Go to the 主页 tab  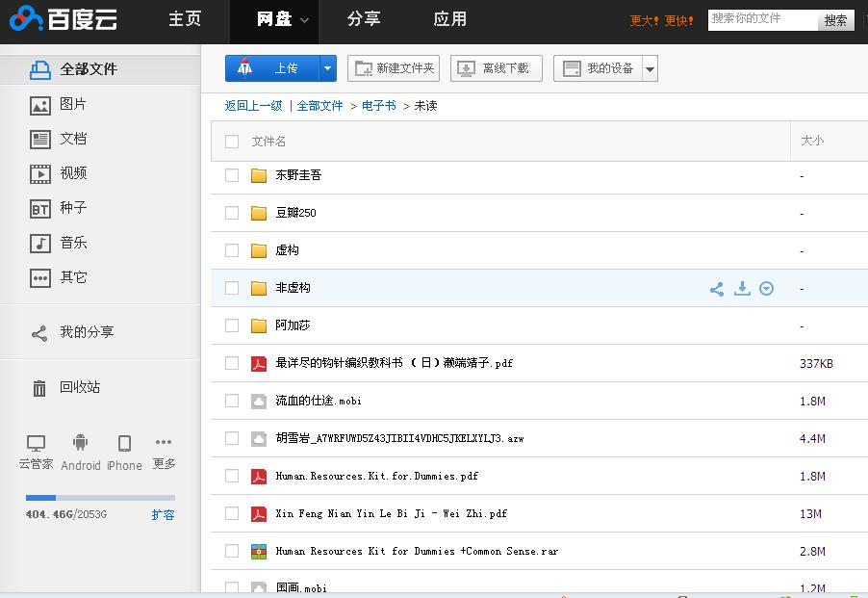(x=185, y=19)
